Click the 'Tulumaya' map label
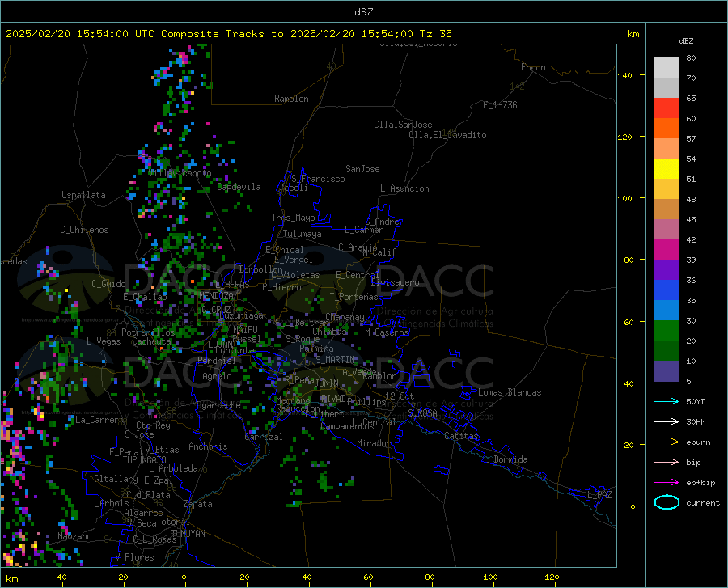The width and height of the screenshot is (728, 588). (x=303, y=234)
